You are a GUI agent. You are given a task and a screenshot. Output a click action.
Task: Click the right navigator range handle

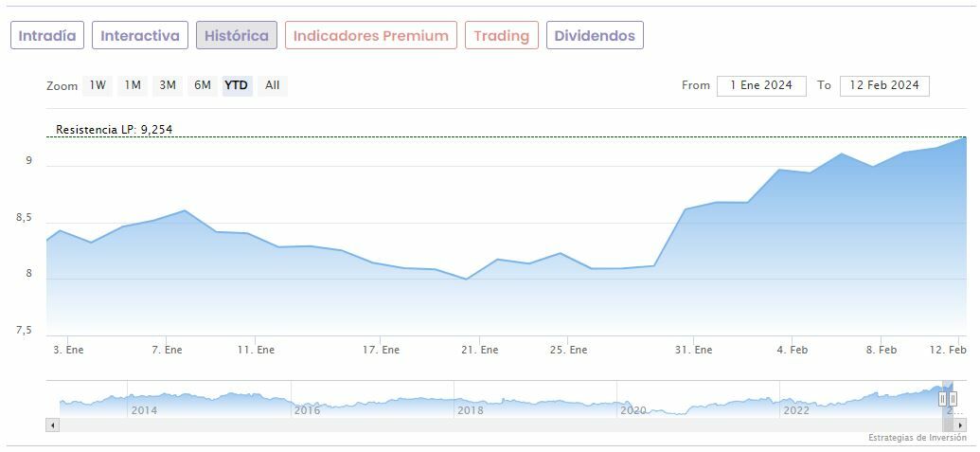(x=953, y=399)
